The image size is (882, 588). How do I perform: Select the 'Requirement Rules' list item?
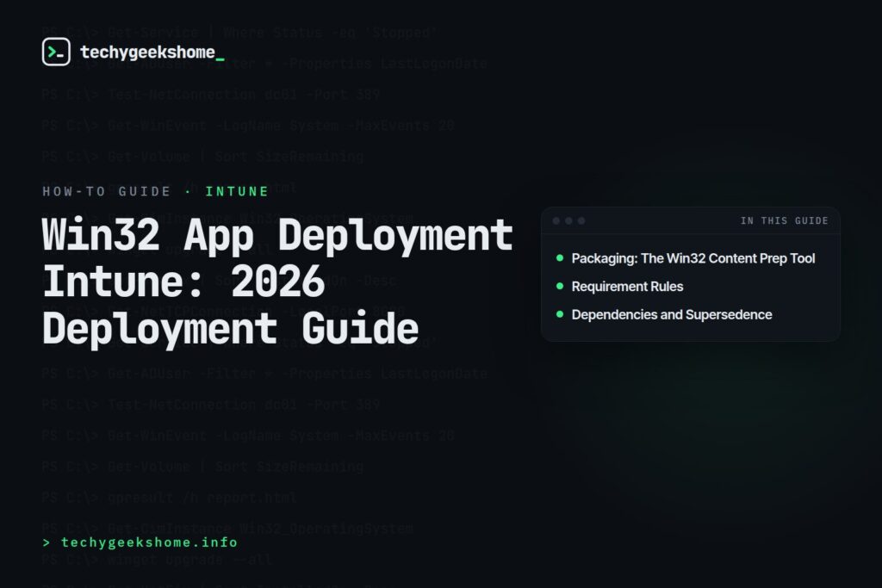[627, 286]
